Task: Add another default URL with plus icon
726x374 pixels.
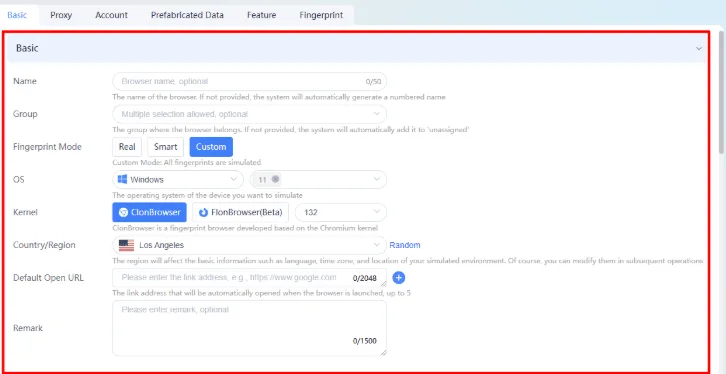Action: (x=399, y=278)
